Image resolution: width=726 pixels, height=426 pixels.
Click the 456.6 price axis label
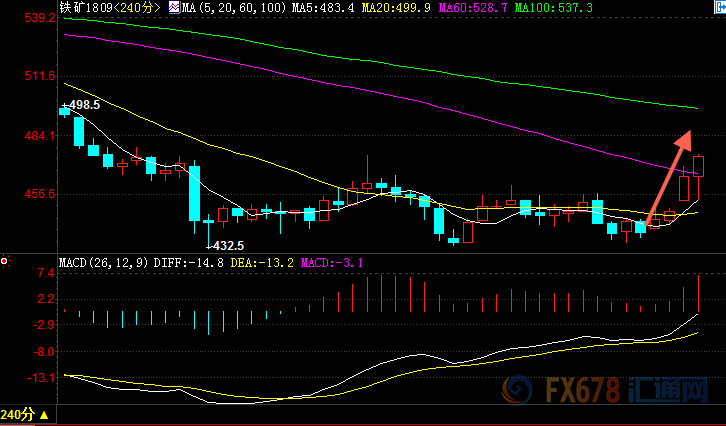coord(42,193)
